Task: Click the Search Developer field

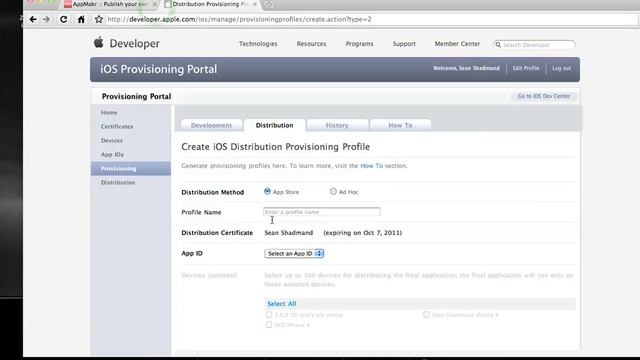Action: click(x=534, y=45)
